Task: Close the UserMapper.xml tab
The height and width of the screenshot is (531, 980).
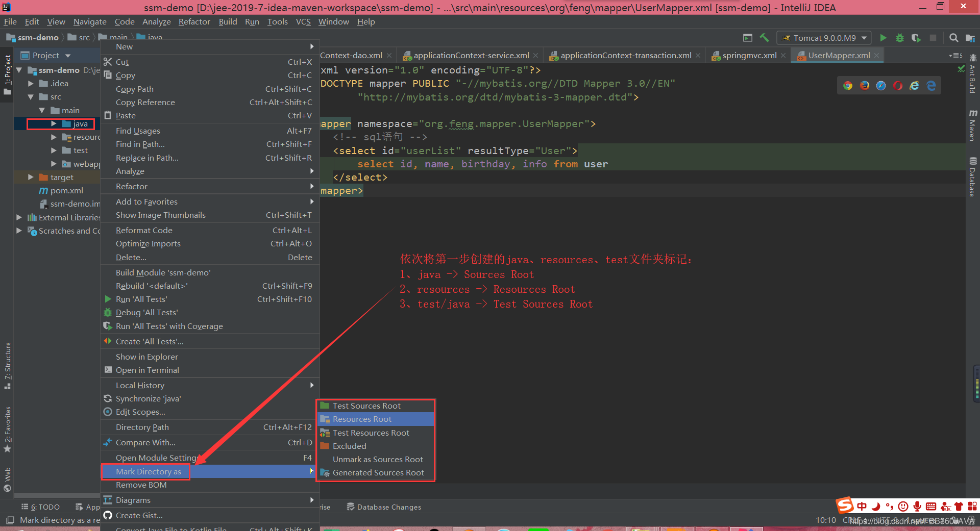Action: pyautogui.click(x=877, y=56)
